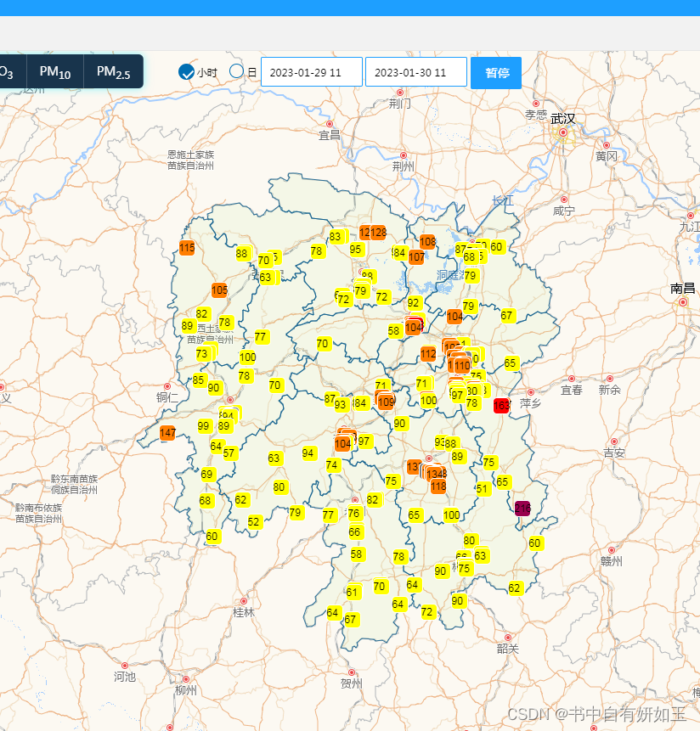Select the PM10 pollutant tab
The width and height of the screenshot is (700, 731).
(55, 72)
